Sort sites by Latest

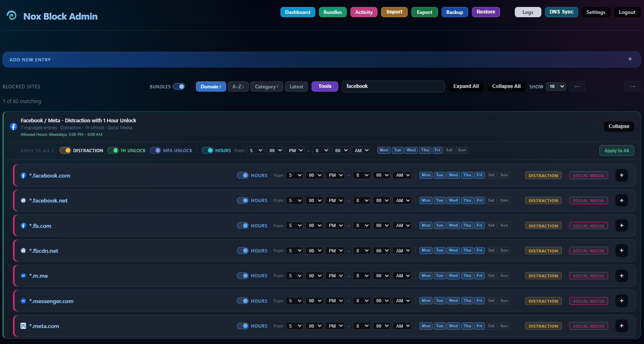(x=296, y=87)
